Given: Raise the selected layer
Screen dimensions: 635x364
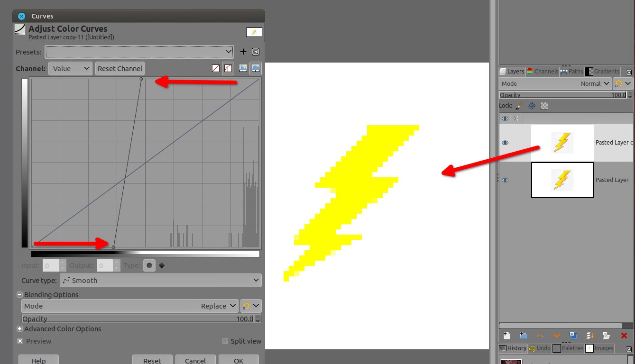Looking at the screenshot, I should (540, 336).
